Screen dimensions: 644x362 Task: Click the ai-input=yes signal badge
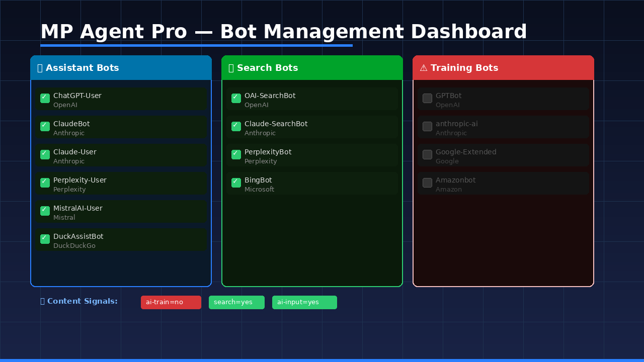304,302
